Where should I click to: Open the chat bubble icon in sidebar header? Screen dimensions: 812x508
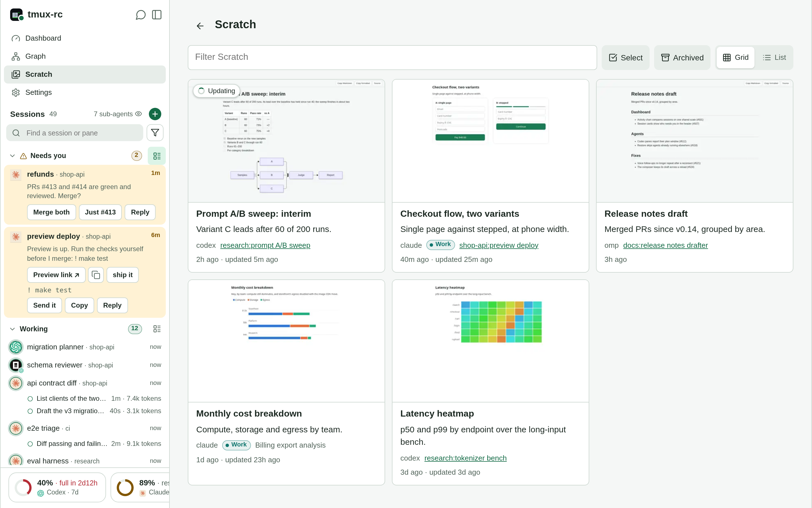click(141, 15)
